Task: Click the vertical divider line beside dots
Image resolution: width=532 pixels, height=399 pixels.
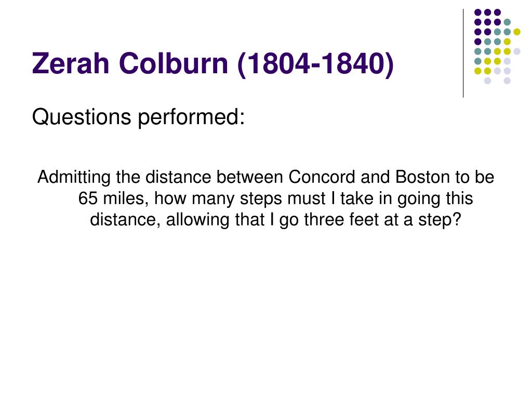Action: click(463, 54)
